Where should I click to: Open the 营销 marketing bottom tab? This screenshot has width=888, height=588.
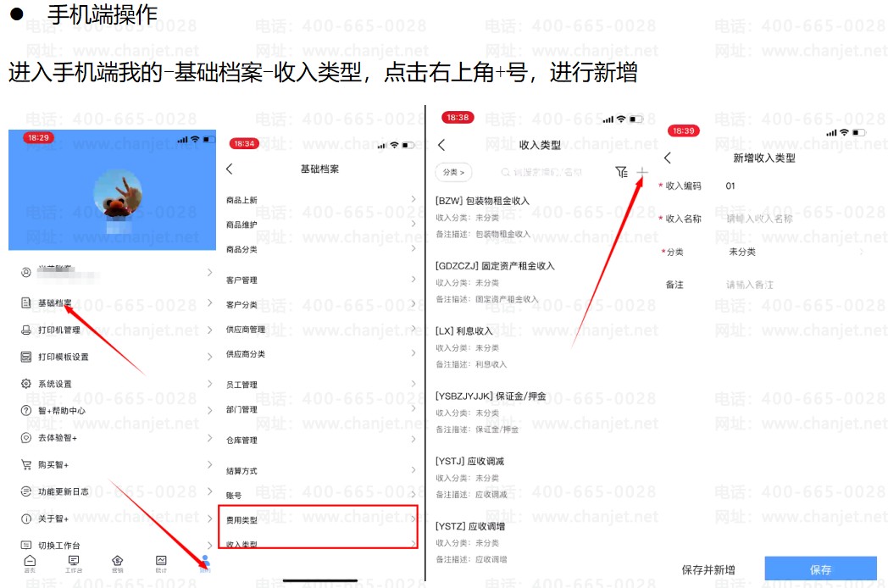pos(117,563)
